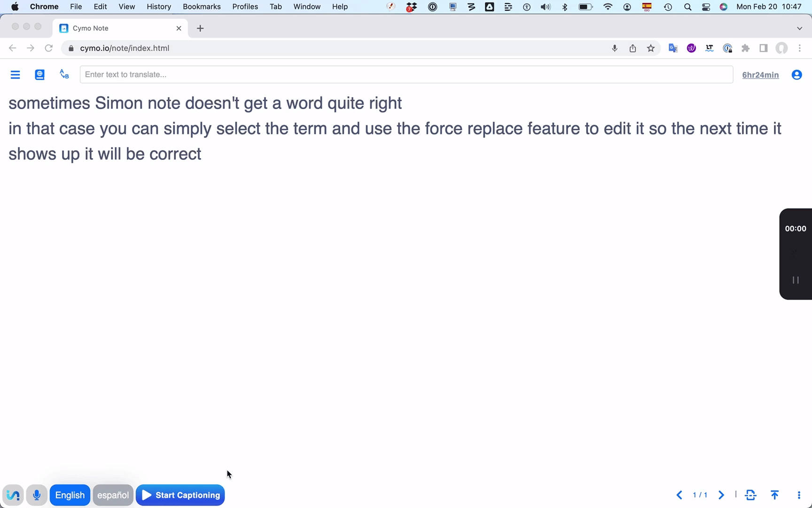
Task: Click the address bar URL
Action: [125, 48]
